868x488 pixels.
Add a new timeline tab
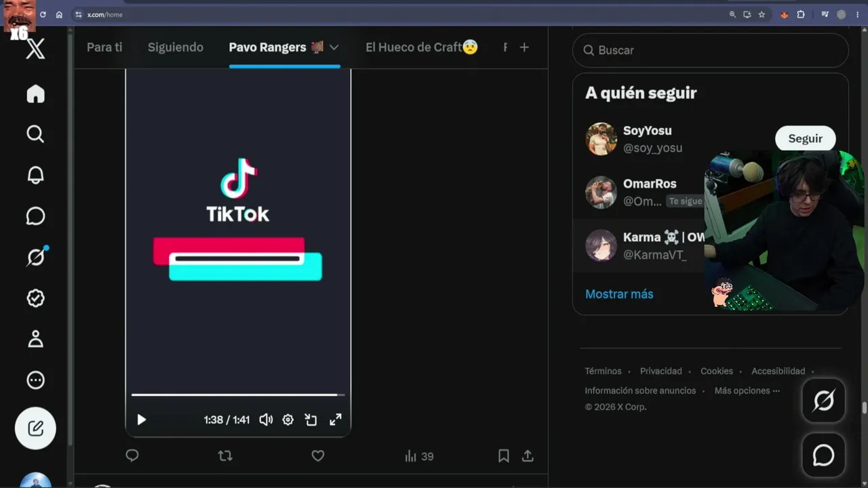click(524, 47)
